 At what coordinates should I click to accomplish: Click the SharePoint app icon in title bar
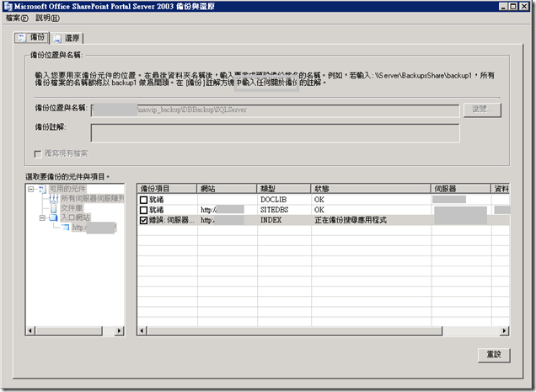(8, 7)
